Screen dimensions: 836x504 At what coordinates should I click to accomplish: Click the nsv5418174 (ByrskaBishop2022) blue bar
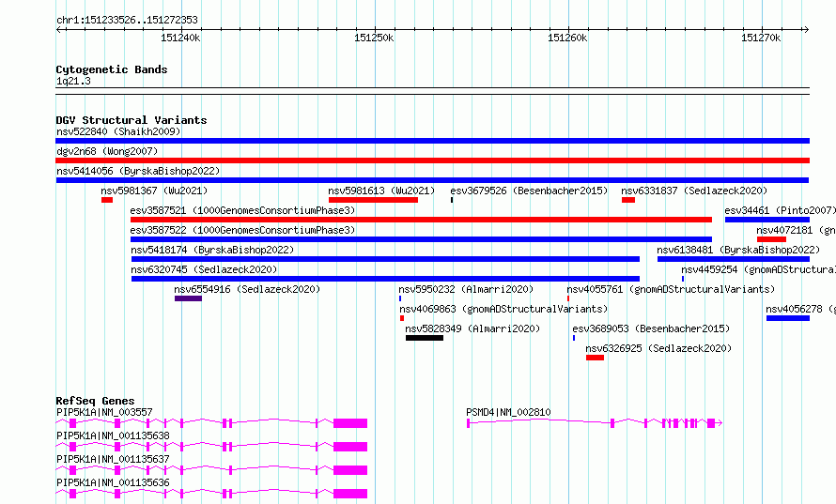[385, 259]
